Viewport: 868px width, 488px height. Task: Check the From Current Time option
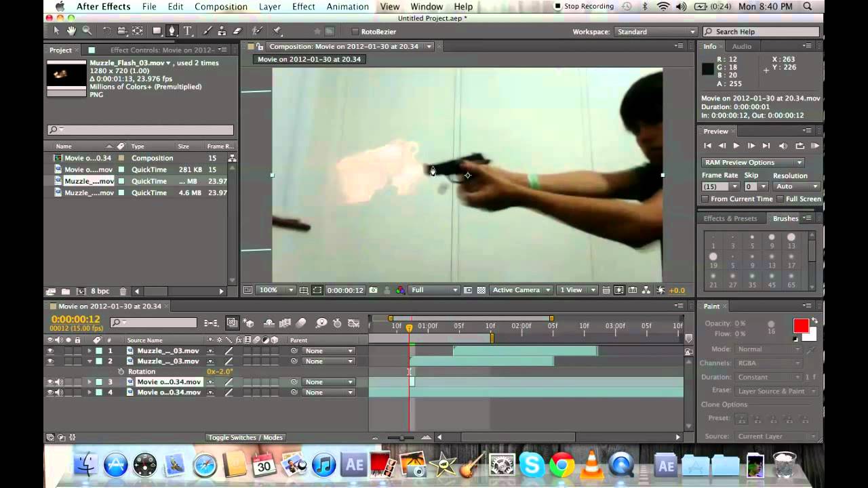[x=705, y=199]
